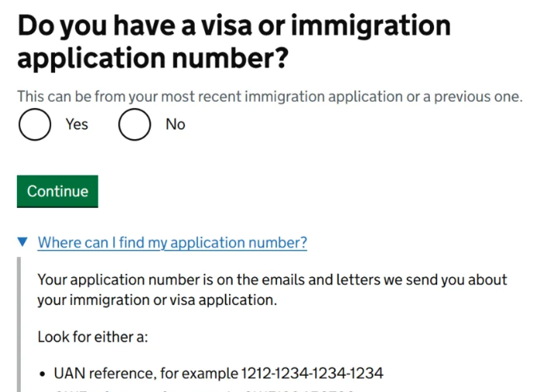Click the "Yes" label text
Viewport: 548px width, 392px height.
(x=77, y=124)
